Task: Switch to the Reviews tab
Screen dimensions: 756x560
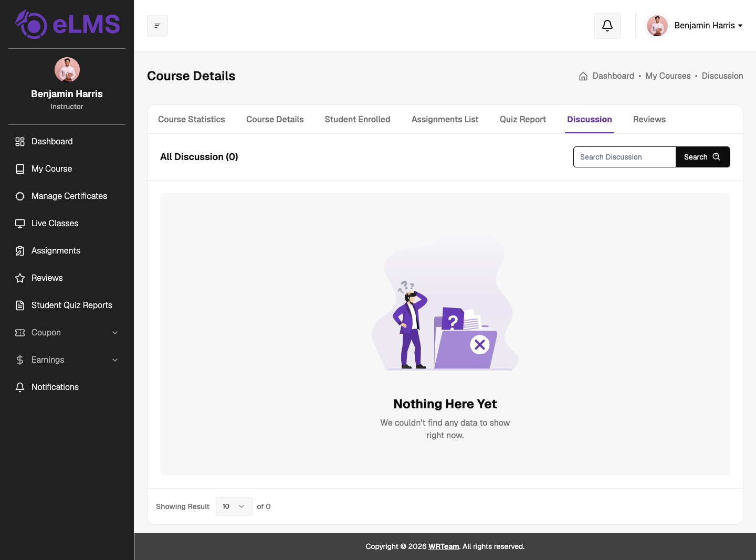Action: pyautogui.click(x=649, y=120)
